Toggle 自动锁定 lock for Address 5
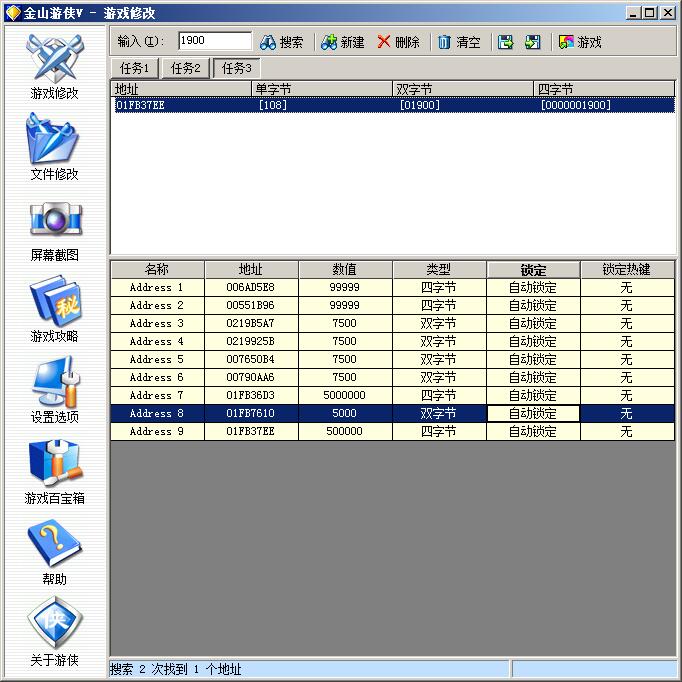The image size is (682, 682). tap(533, 359)
